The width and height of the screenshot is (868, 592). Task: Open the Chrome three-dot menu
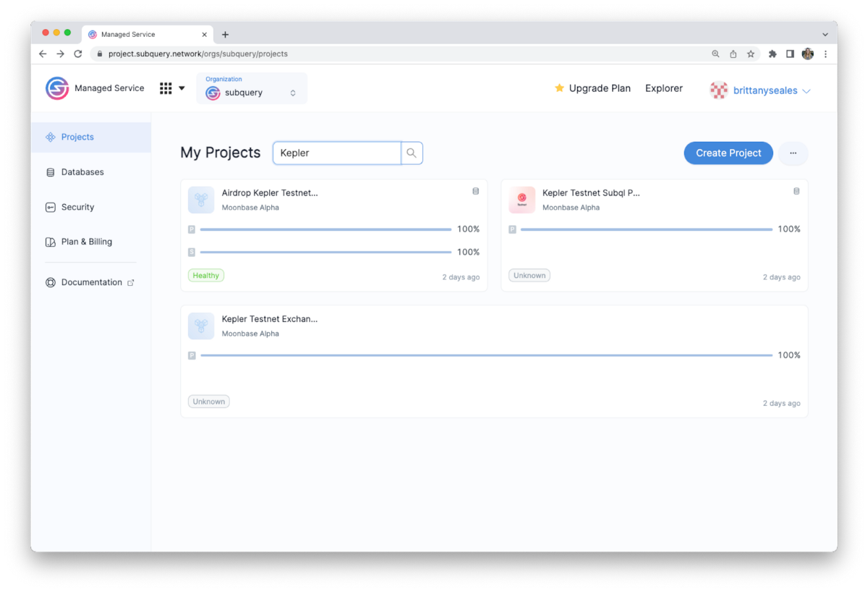pos(825,54)
